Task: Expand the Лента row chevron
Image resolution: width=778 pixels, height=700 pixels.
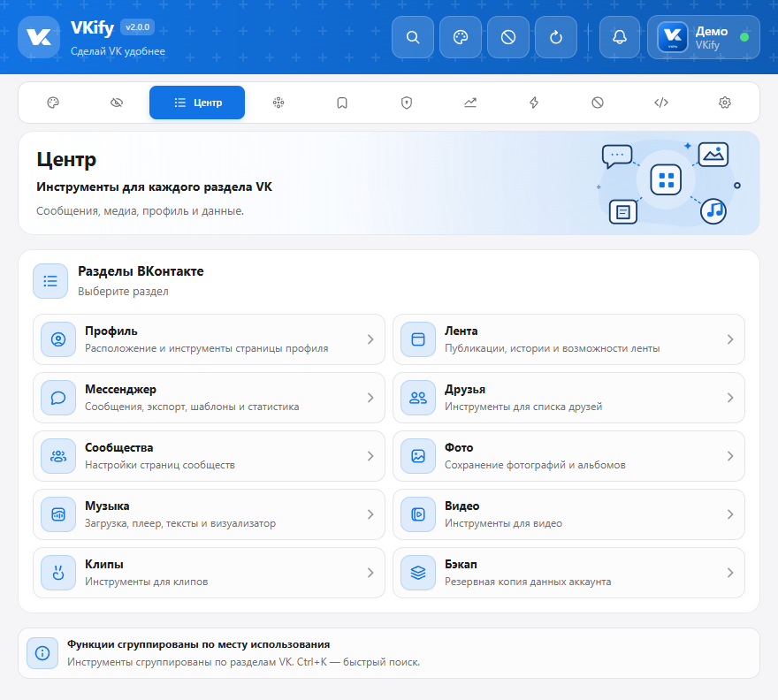Action: click(x=730, y=339)
